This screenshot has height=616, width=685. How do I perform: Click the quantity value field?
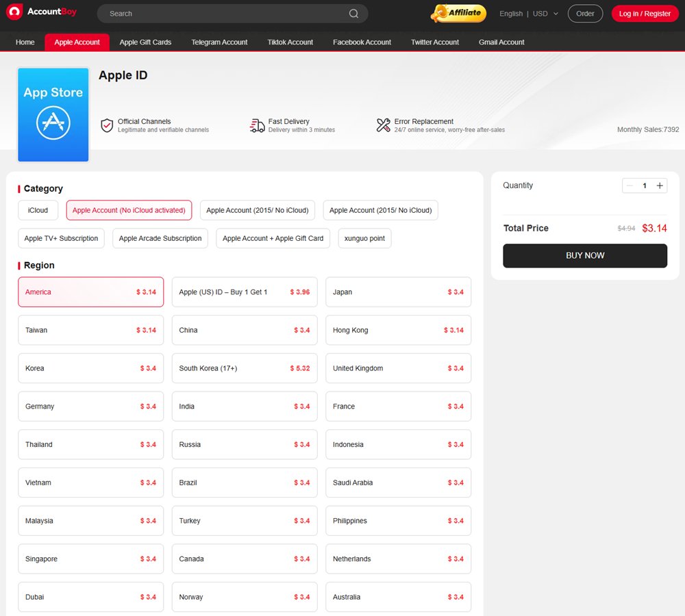[x=645, y=185]
